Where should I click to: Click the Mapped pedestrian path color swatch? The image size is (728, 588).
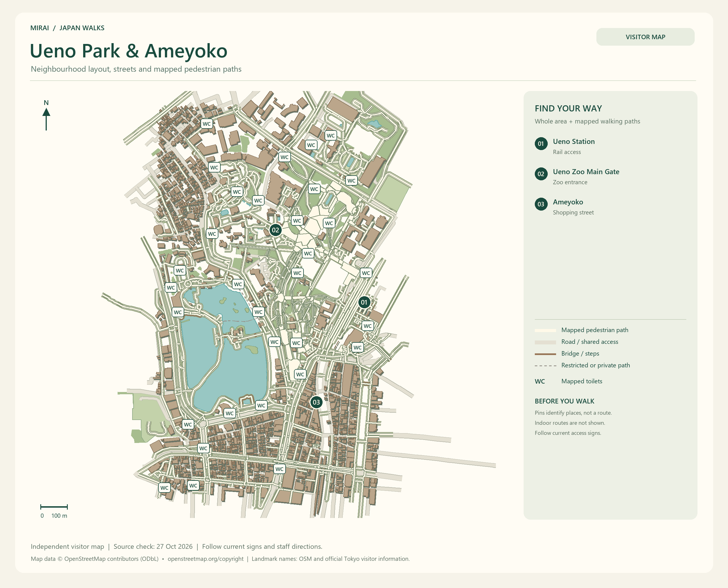point(545,330)
